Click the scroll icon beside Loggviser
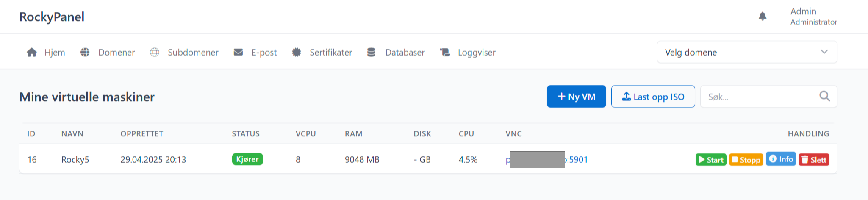This screenshot has height=200, width=868. click(445, 53)
